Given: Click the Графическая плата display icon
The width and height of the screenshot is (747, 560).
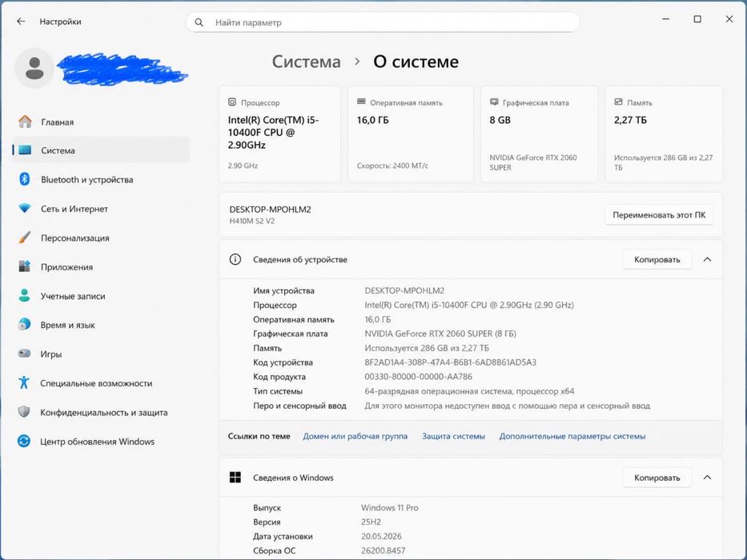Looking at the screenshot, I should click(494, 102).
